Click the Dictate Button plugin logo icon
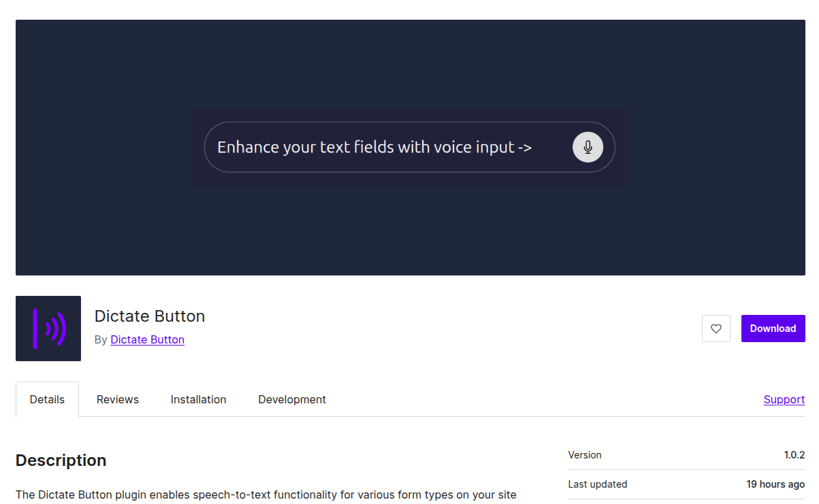This screenshot has height=504, width=819. coord(48,329)
